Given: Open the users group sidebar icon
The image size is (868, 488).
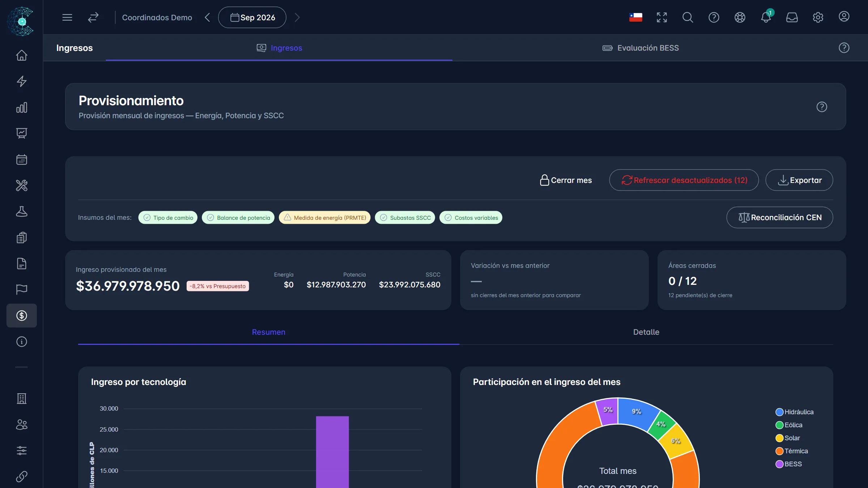Looking at the screenshot, I should coord(22,425).
